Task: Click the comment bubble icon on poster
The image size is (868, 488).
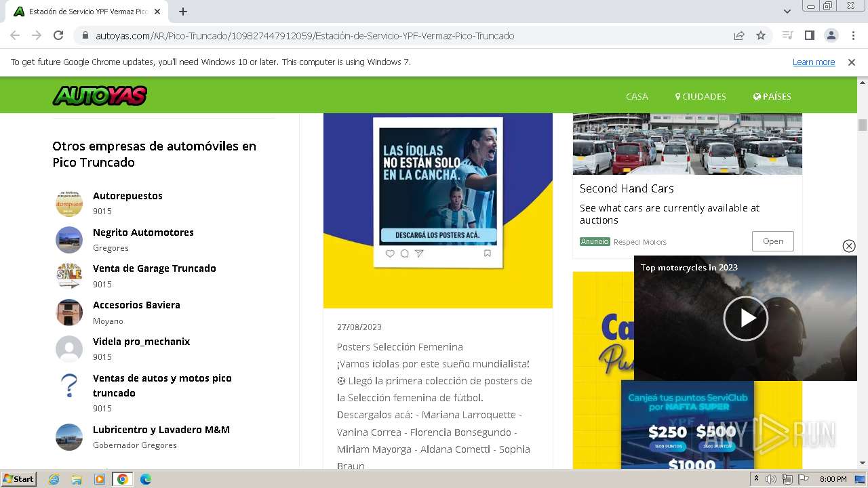Action: click(x=405, y=253)
